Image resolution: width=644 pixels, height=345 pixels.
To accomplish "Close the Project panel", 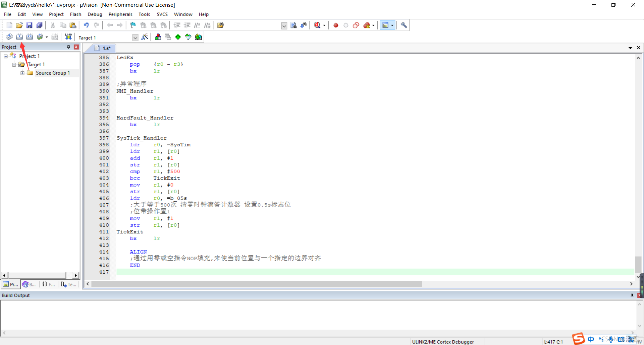I will click(76, 47).
